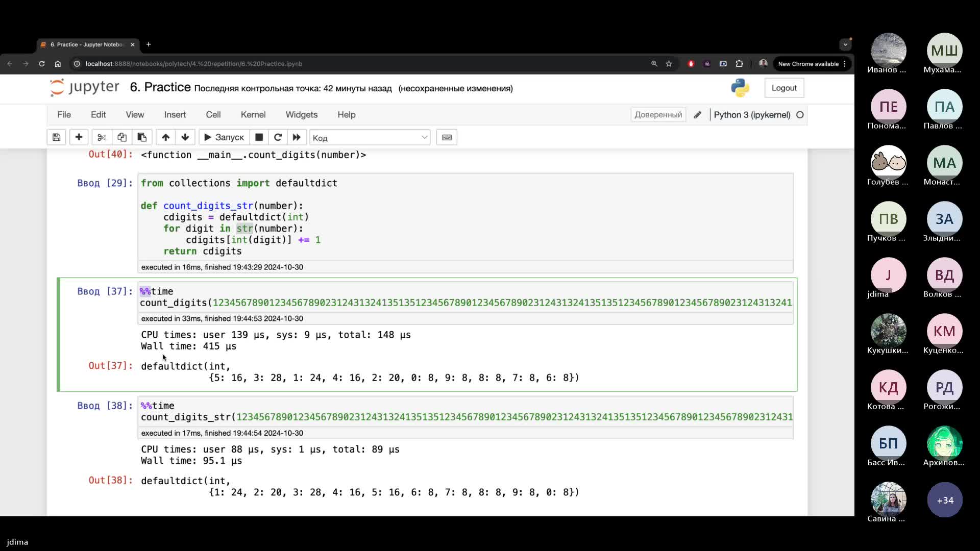Restart kernel and run all fast-forward icon
The height and width of the screenshot is (551, 980).
pyautogui.click(x=297, y=137)
